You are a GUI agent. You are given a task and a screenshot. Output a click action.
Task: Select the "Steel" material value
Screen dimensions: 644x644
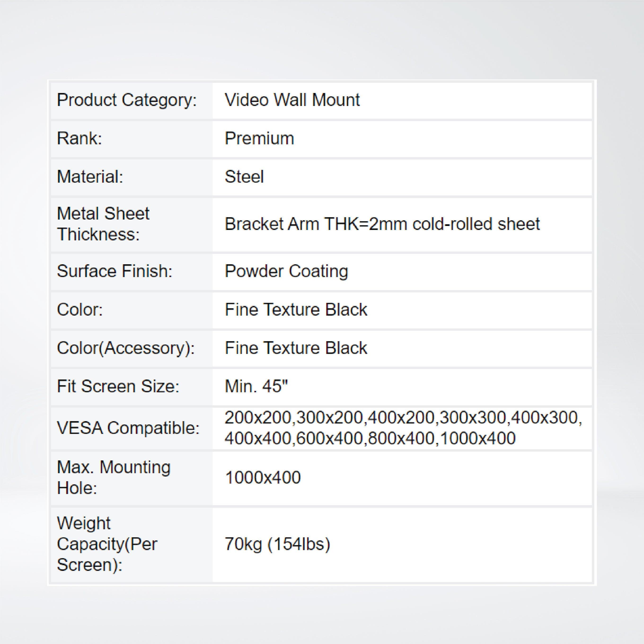244,177
